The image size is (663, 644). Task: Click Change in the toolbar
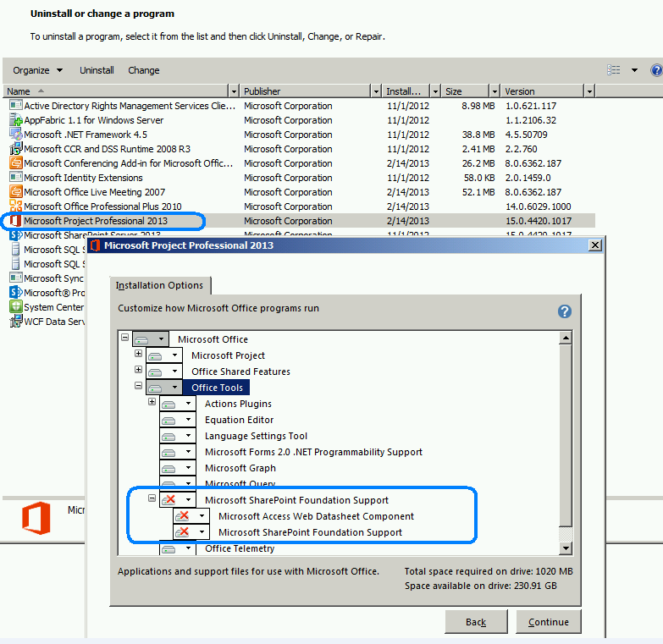144,70
